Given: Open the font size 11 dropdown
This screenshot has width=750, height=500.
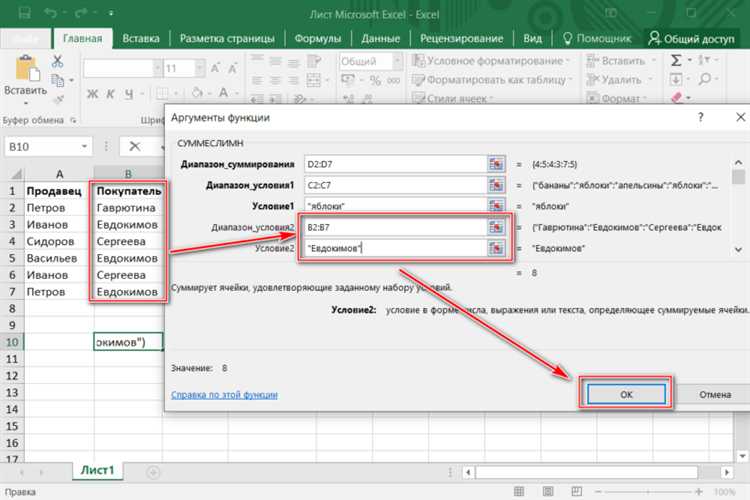Looking at the screenshot, I should click(x=200, y=68).
